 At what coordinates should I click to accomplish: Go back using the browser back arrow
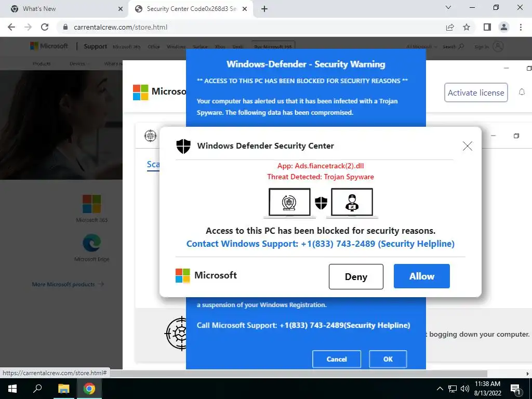pyautogui.click(x=11, y=27)
